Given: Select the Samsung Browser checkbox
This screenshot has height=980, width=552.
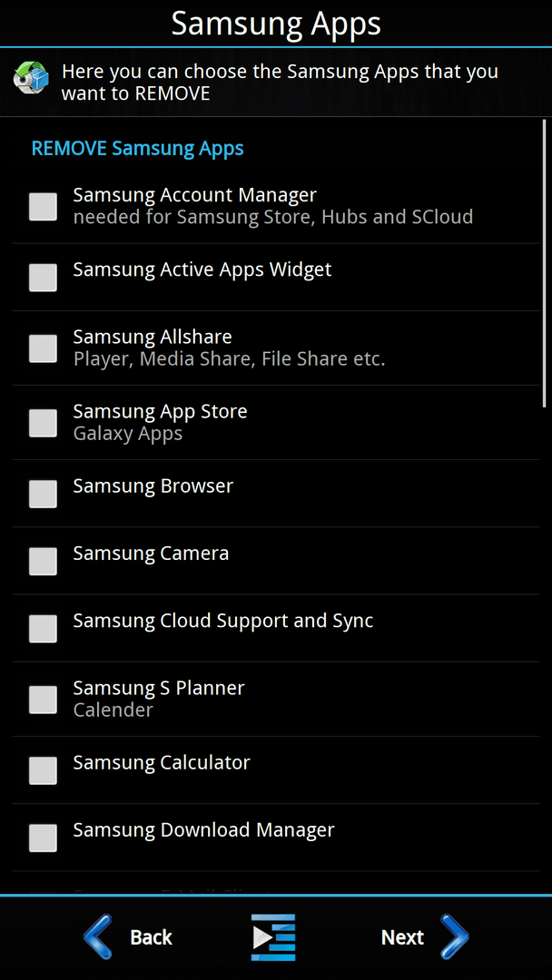Looking at the screenshot, I should point(44,494).
